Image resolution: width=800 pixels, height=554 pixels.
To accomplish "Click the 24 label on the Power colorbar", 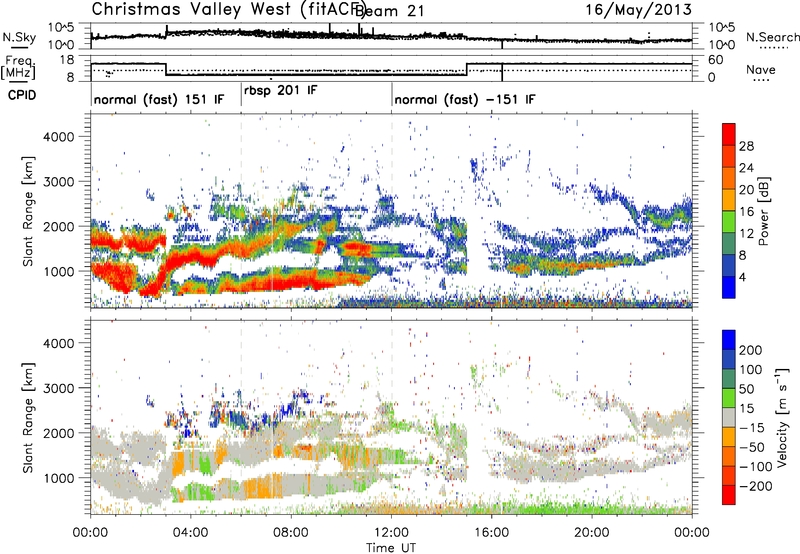I will click(x=746, y=168).
